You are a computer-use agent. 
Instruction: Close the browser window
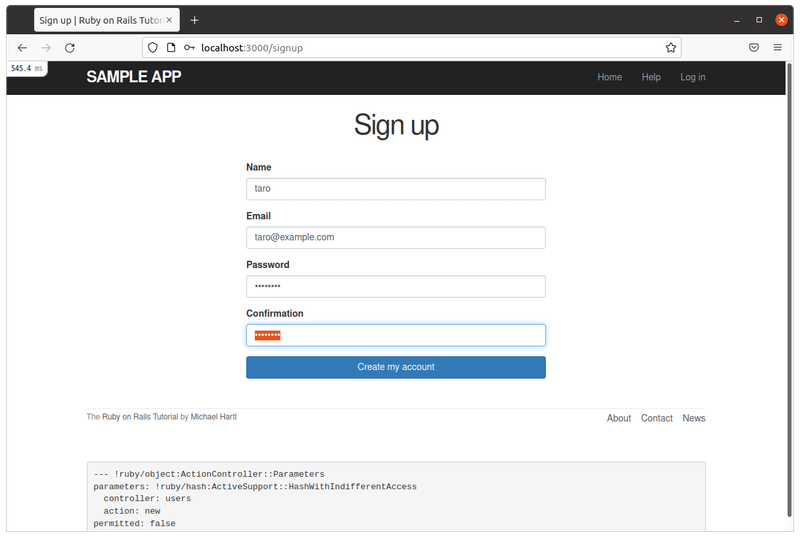pos(781,20)
